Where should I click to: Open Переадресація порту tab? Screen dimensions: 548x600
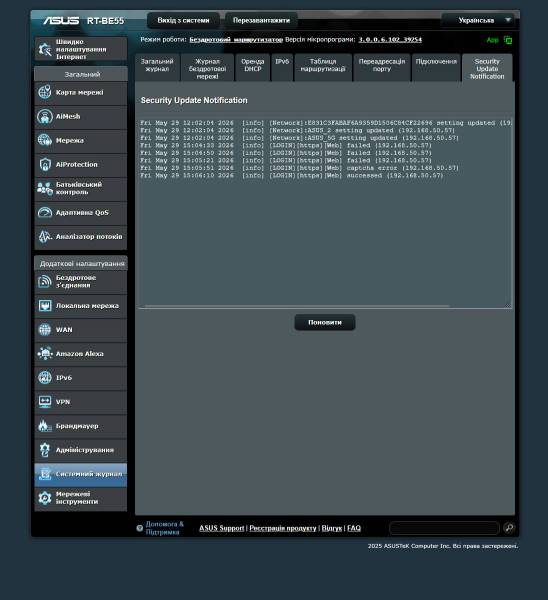click(382, 68)
